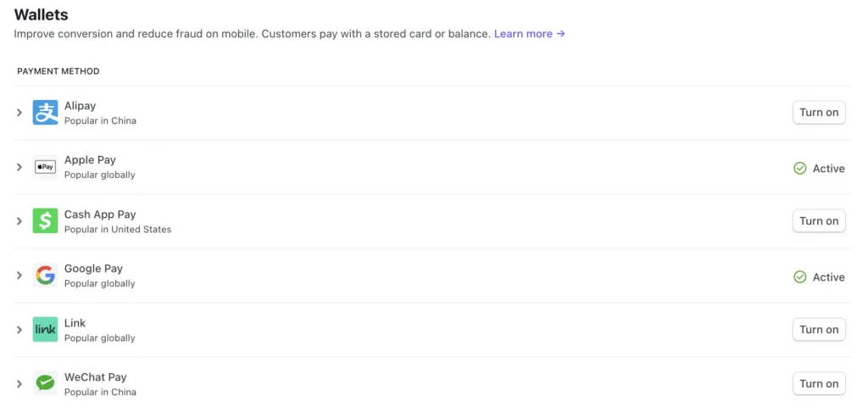This screenshot has width=868, height=418.
Task: Click the Apple Pay logo icon
Action: point(45,167)
